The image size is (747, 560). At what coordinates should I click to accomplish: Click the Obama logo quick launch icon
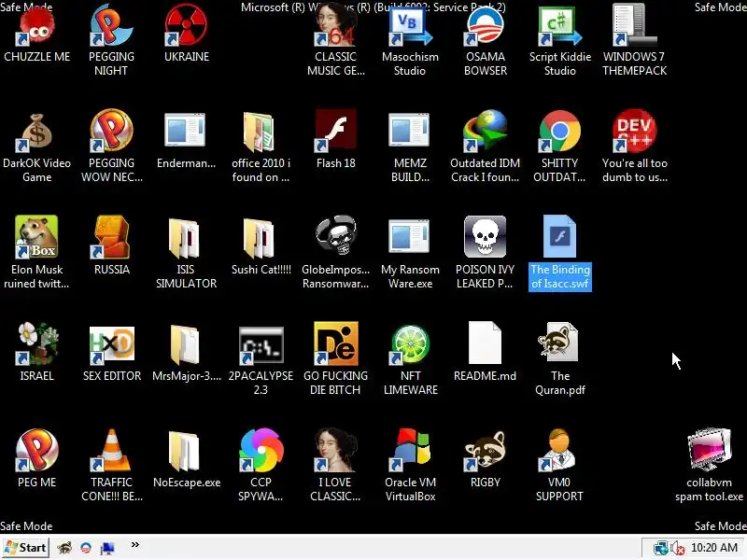(x=86, y=548)
